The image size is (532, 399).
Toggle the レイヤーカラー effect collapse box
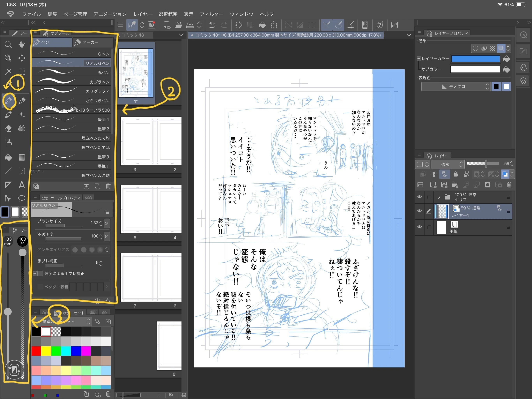pos(419,58)
